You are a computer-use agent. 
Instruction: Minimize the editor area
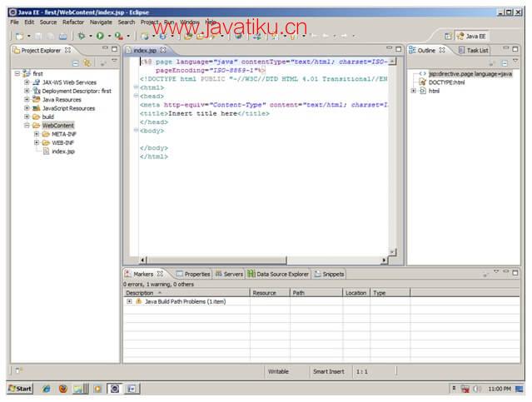pyautogui.click(x=389, y=48)
